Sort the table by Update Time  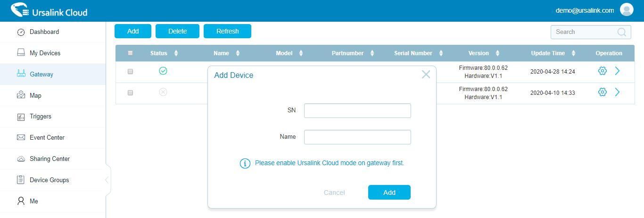click(x=573, y=53)
